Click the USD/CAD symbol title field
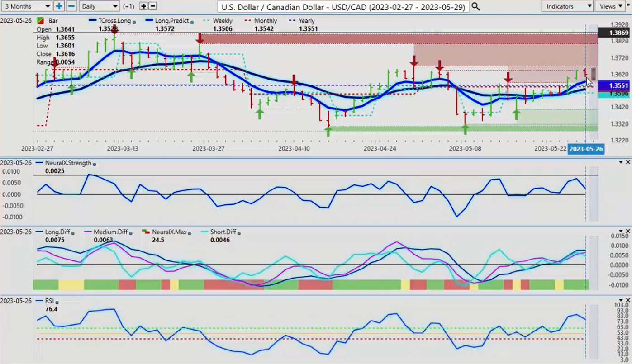 tap(343, 6)
